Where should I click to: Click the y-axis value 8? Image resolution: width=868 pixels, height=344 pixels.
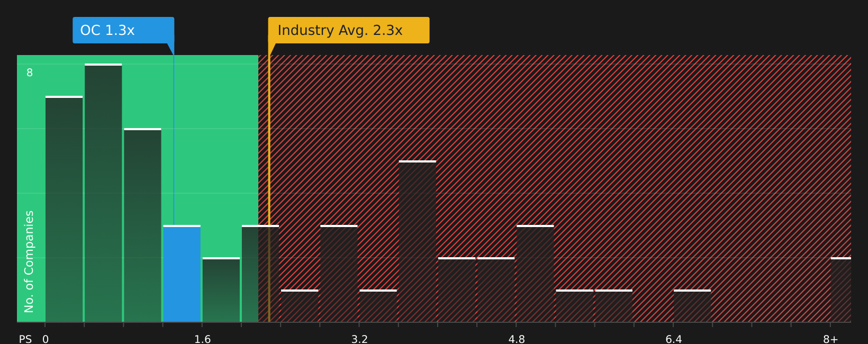click(30, 73)
